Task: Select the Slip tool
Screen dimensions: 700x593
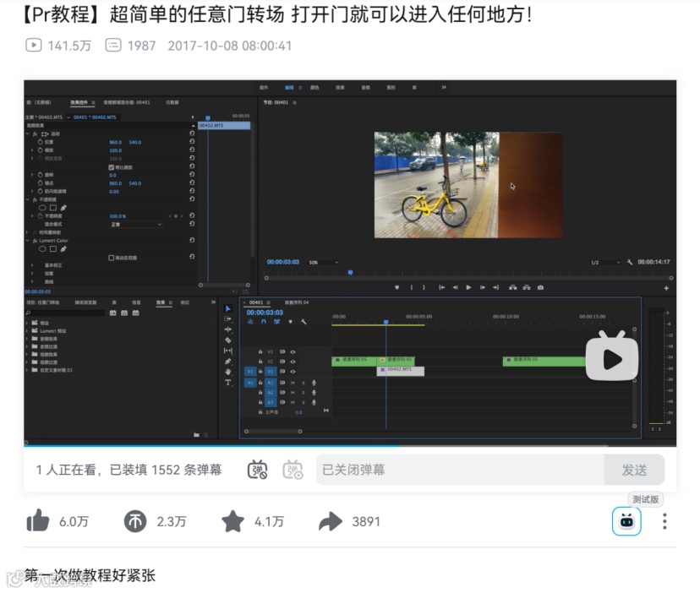Action: 227,351
